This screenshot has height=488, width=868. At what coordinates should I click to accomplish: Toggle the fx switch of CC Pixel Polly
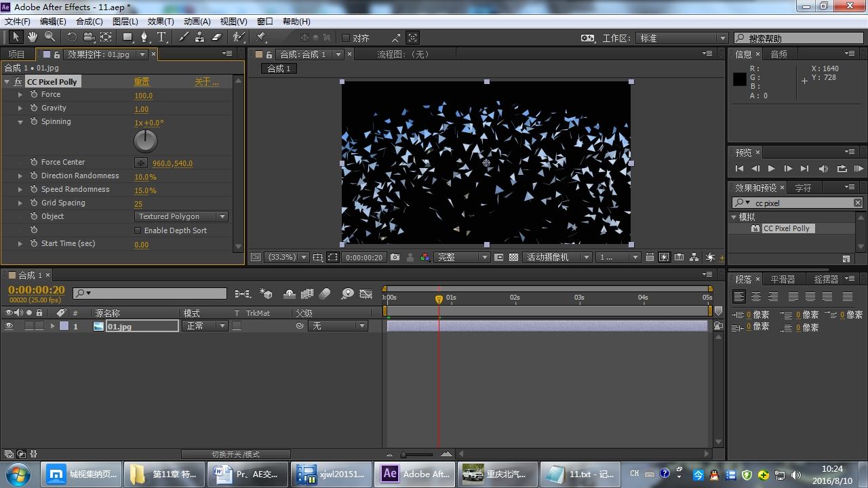pyautogui.click(x=18, y=81)
